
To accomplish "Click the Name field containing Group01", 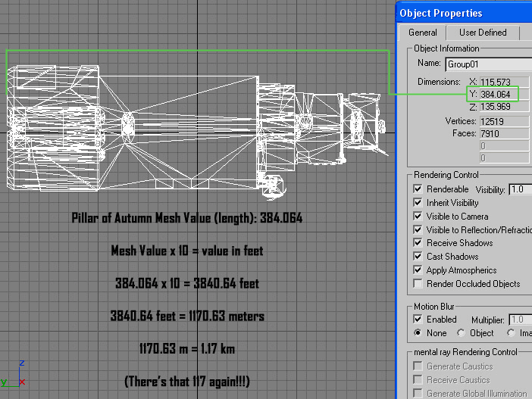I will 488,64.
